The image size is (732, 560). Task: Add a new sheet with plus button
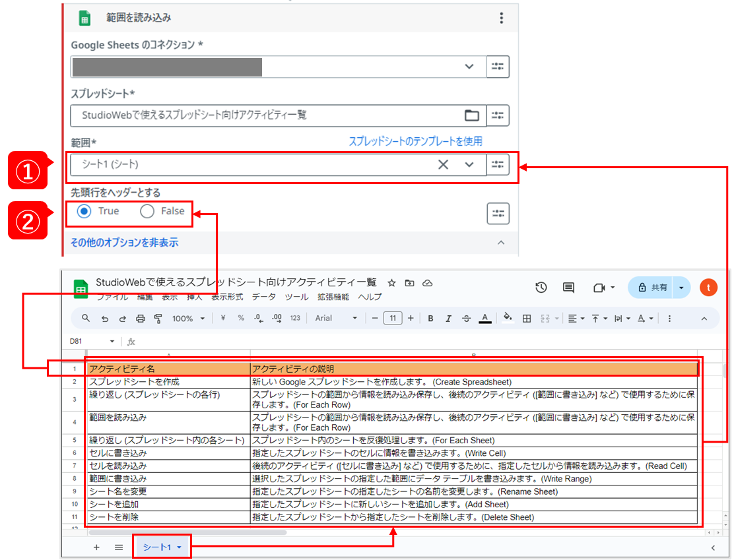click(96, 547)
